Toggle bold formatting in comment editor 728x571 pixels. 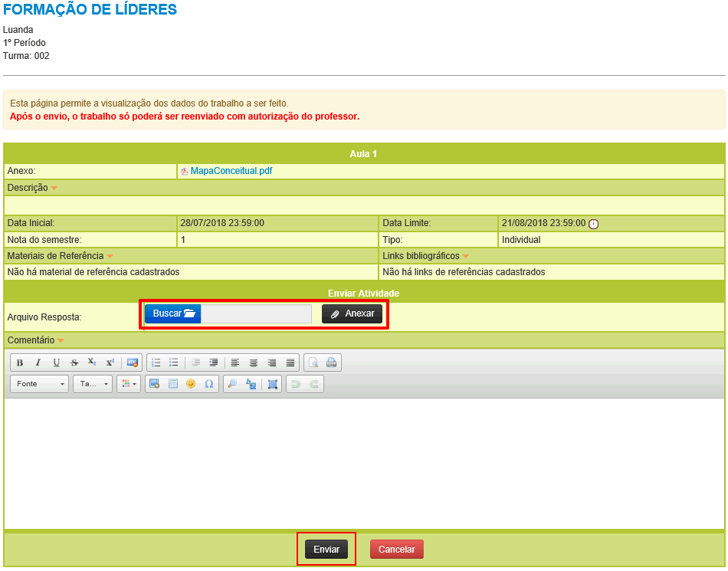pyautogui.click(x=20, y=363)
